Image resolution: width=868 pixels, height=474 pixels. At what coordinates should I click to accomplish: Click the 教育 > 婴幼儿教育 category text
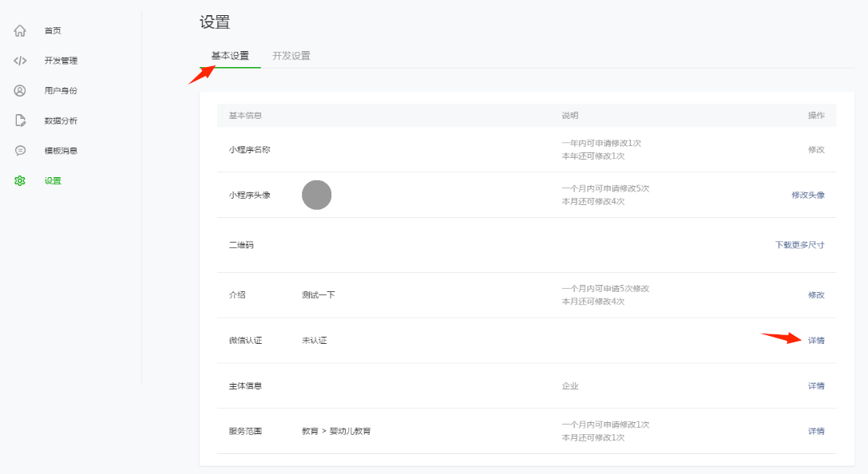pyautogui.click(x=336, y=432)
